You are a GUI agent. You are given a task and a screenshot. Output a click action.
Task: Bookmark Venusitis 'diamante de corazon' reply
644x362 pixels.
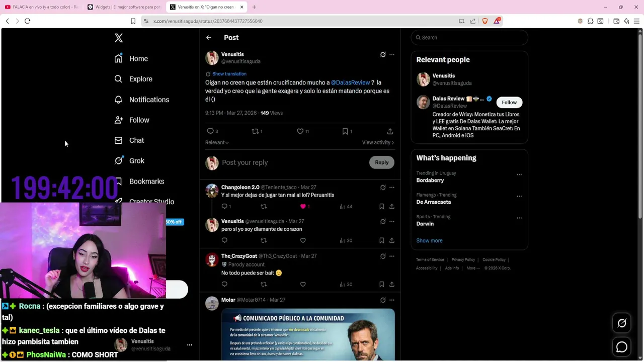pos(382,240)
